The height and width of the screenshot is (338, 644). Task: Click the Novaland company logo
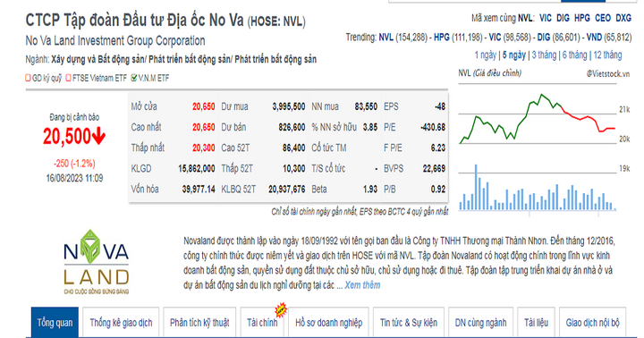(96, 262)
